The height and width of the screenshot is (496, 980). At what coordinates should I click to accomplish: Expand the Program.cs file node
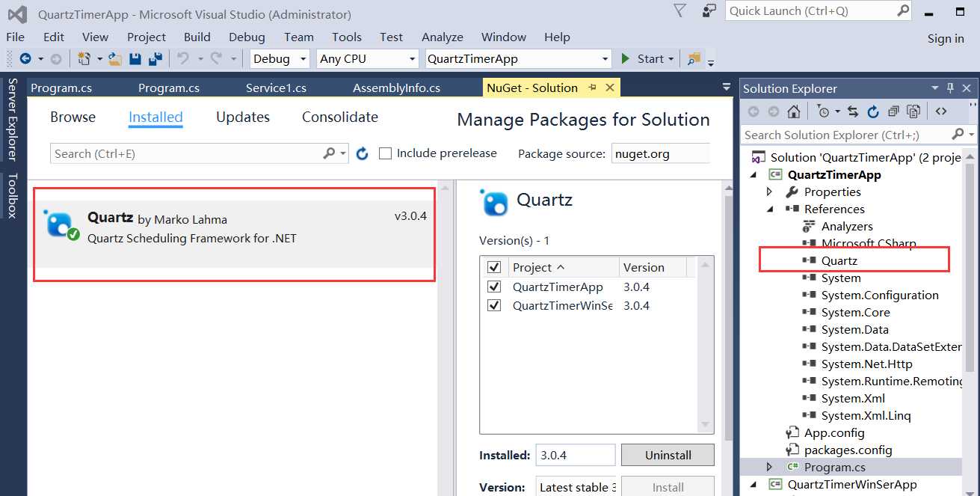click(770, 467)
